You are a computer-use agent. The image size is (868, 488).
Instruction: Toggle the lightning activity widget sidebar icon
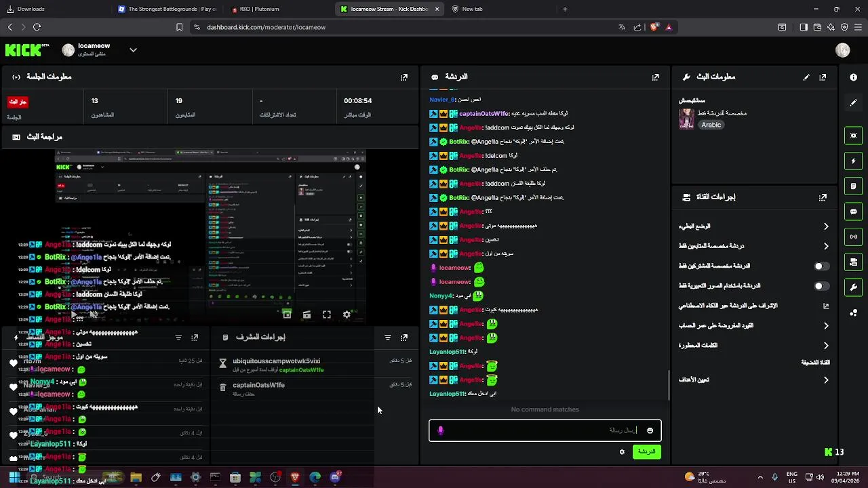[x=853, y=161]
